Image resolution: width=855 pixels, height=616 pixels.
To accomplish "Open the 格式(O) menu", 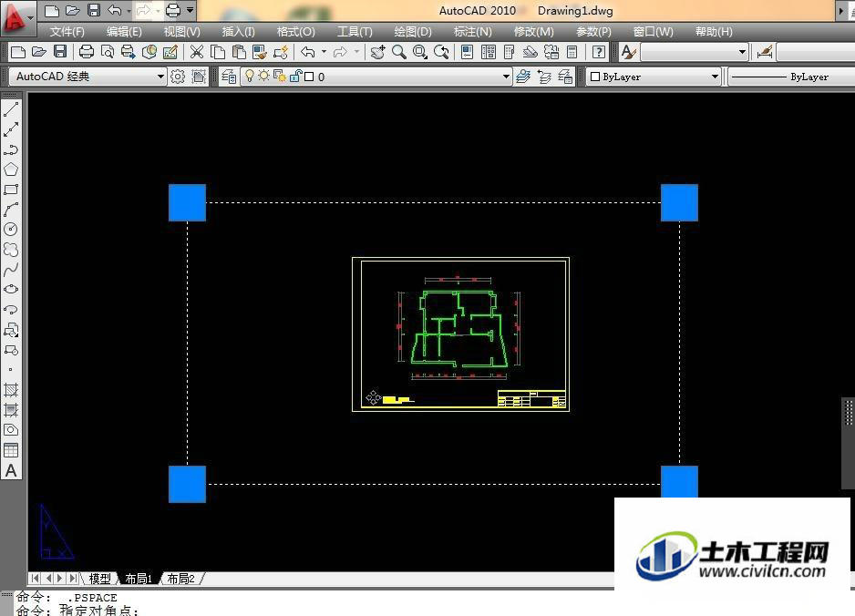I will (x=295, y=32).
